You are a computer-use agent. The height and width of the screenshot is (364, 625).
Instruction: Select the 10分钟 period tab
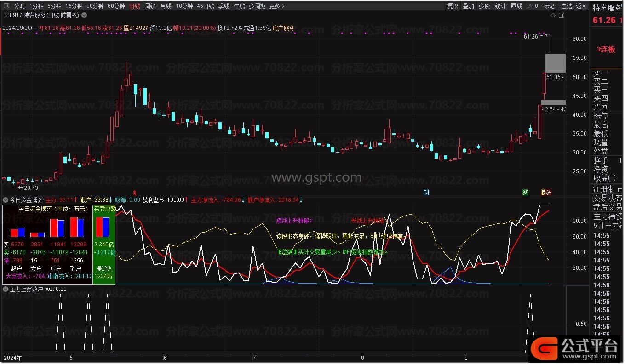[x=184, y=6]
